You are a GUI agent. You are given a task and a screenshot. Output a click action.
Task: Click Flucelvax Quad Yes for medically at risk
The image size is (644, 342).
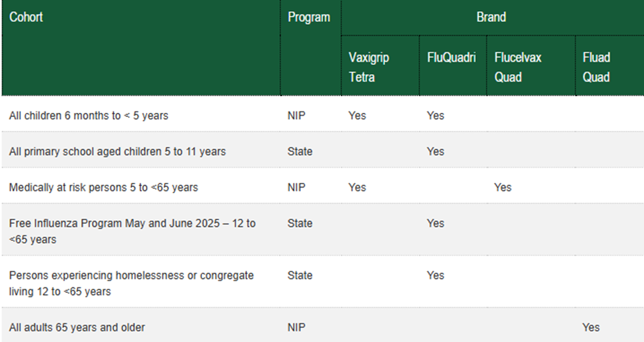point(503,188)
